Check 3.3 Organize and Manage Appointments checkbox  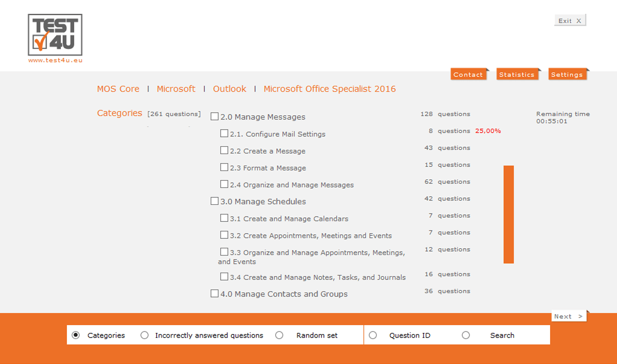(x=224, y=252)
